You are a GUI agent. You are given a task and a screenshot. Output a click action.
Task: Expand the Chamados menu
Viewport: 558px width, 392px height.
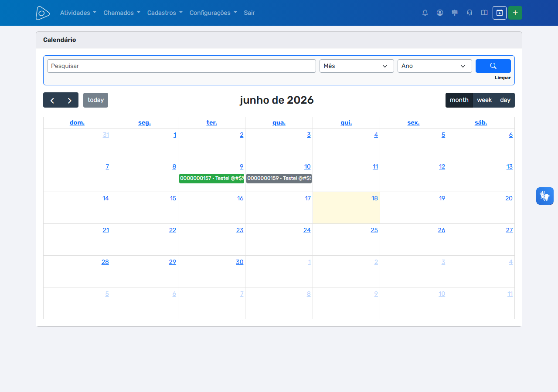tap(122, 13)
